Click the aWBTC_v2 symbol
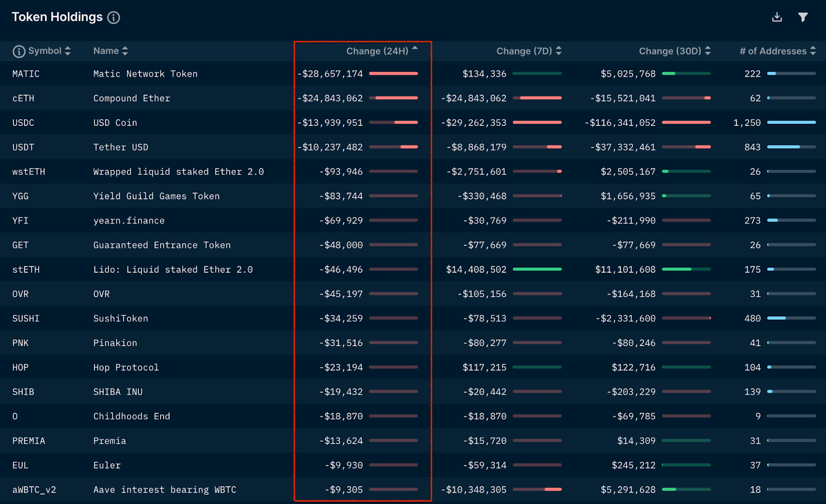Screen dimensions: 826x504 pyautogui.click(x=34, y=490)
